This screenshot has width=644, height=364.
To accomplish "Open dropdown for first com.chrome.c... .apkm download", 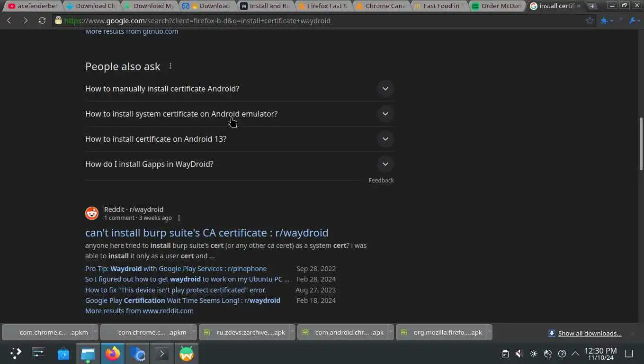I will [95, 332].
